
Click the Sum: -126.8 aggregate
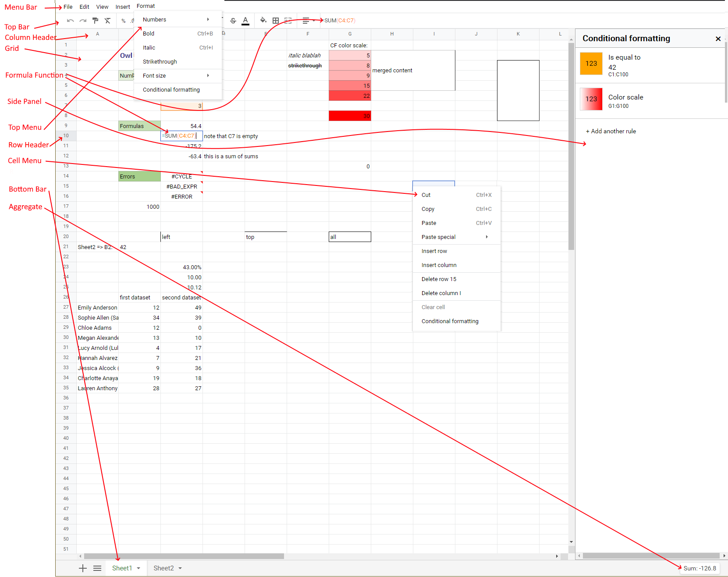700,568
